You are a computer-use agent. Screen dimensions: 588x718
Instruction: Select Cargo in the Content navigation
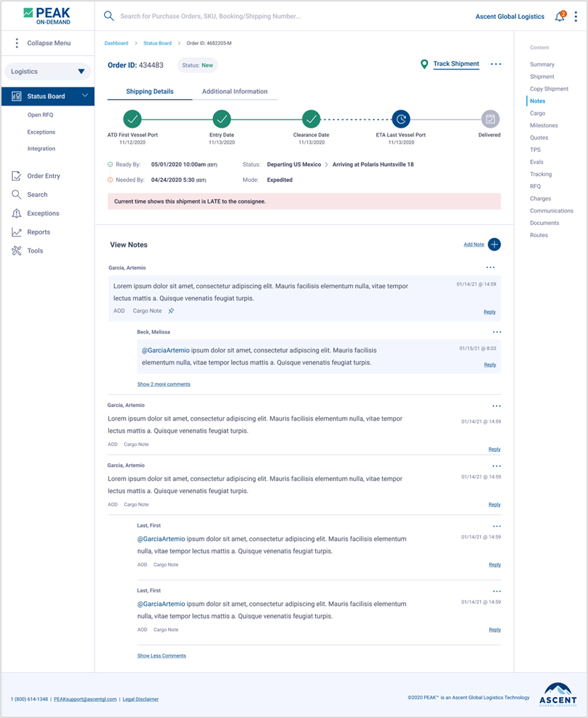[x=537, y=114]
